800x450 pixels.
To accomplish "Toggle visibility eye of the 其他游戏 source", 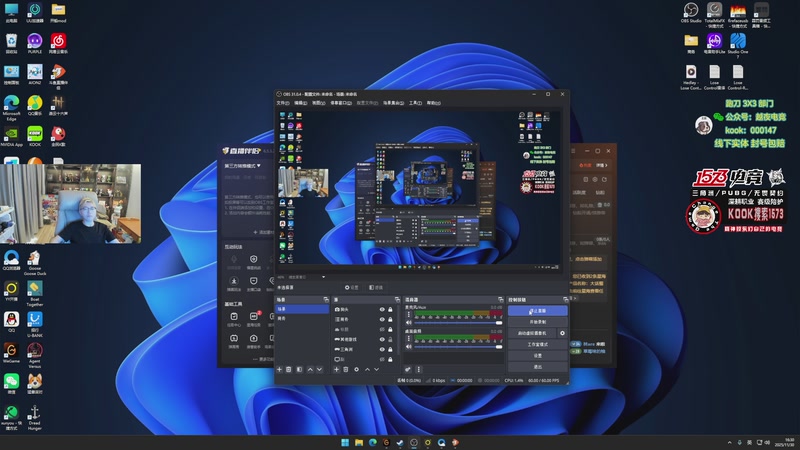I will (x=382, y=339).
